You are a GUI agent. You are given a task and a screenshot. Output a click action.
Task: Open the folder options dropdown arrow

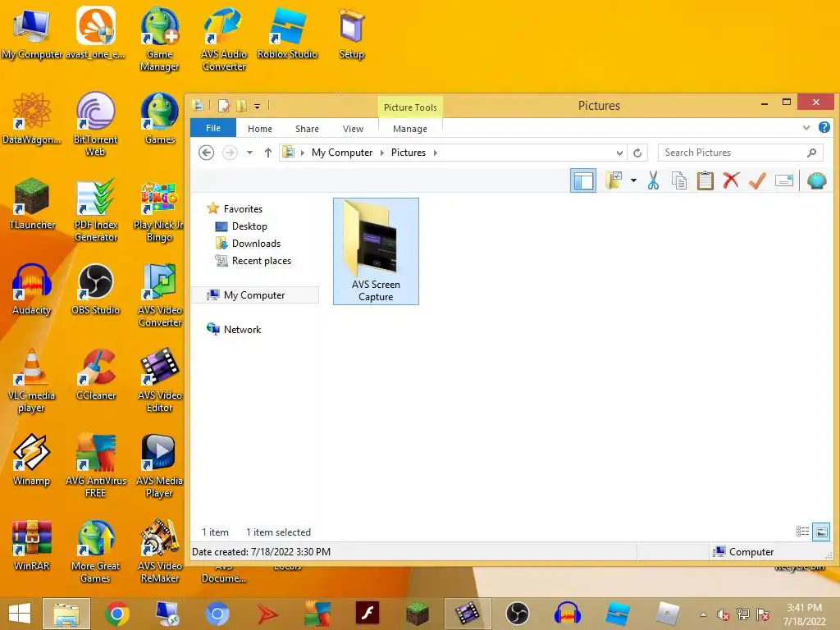633,180
